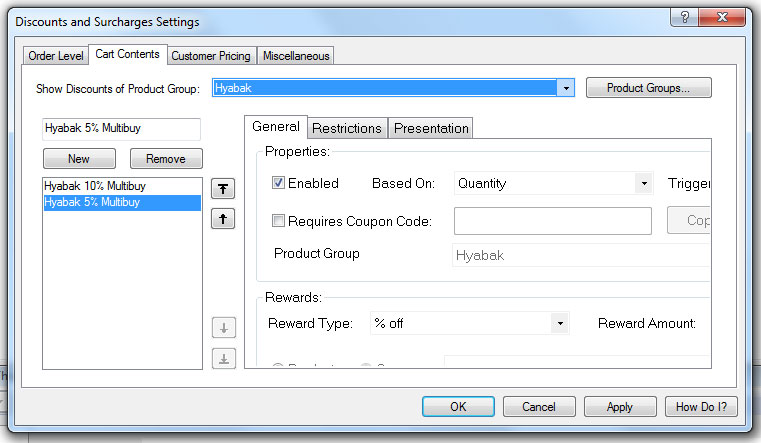The width and height of the screenshot is (761, 443).
Task: Create a New discount
Action: pos(79,159)
